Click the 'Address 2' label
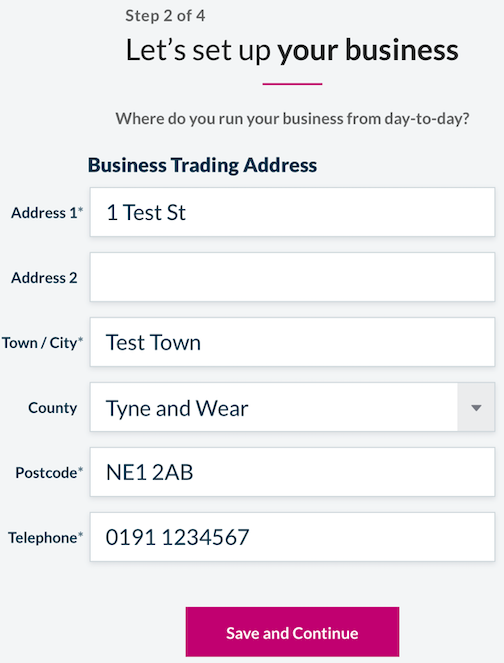Screen dimensions: 504x663 pyautogui.click(x=44, y=277)
